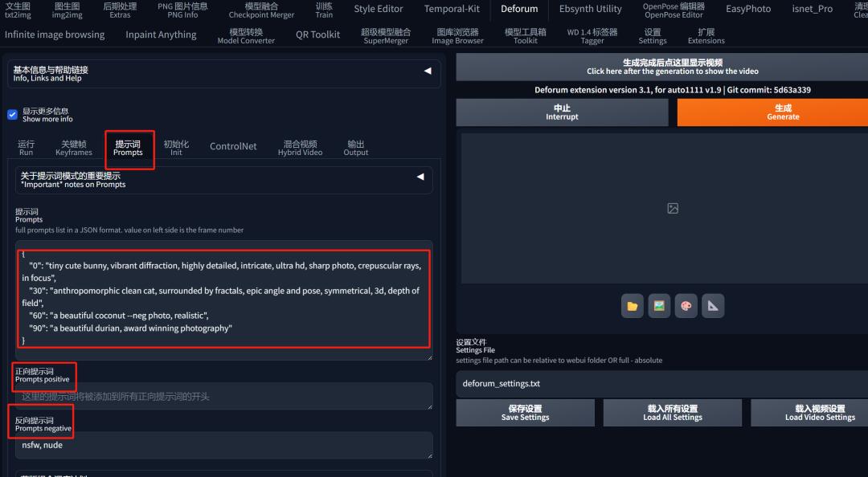Select the Deforum tab
The width and height of the screenshot is (868, 477).
pyautogui.click(x=519, y=9)
